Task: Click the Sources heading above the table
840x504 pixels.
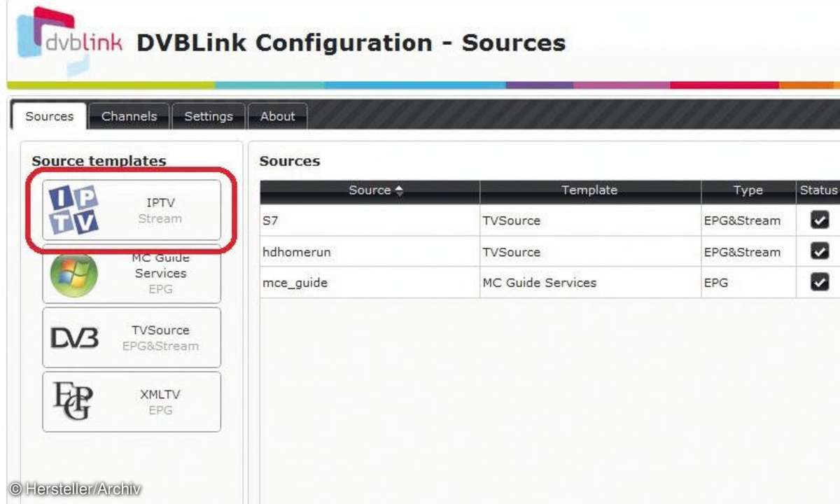Action: [290, 161]
